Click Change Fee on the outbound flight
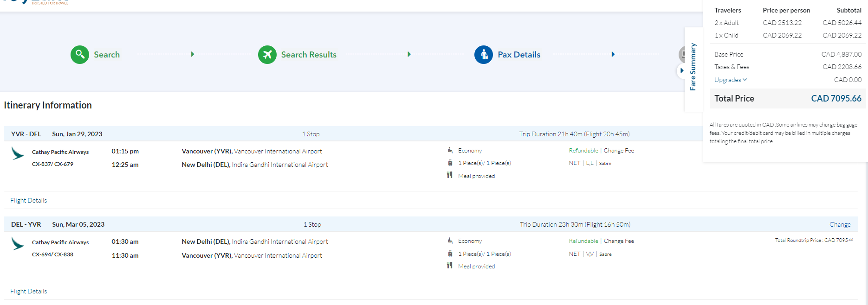Image resolution: width=868 pixels, height=305 pixels. coord(619,151)
